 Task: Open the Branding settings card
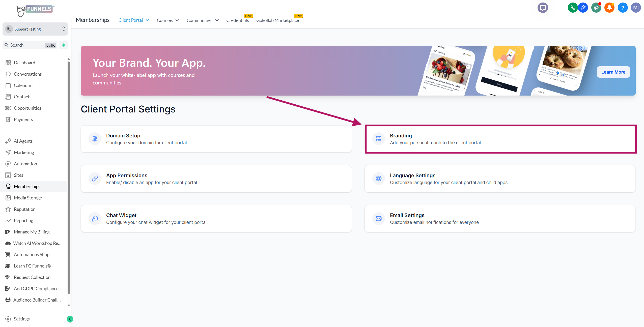500,139
